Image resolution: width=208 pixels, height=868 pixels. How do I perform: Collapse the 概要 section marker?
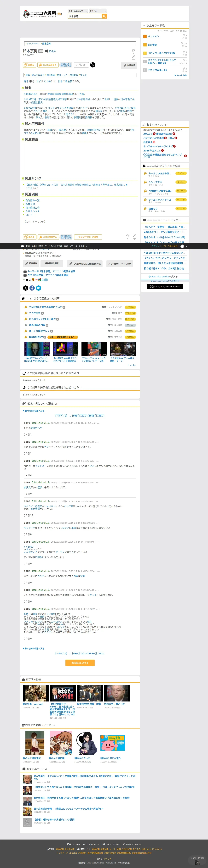click(x=23, y=88)
